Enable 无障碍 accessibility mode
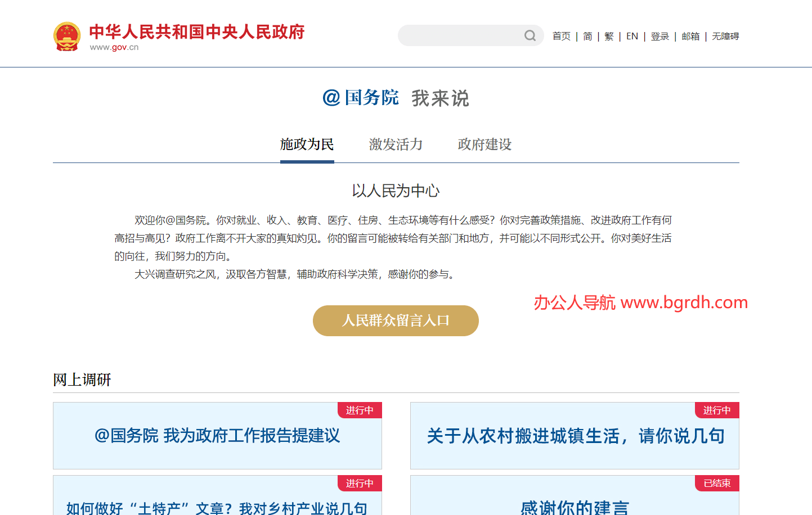 click(725, 37)
